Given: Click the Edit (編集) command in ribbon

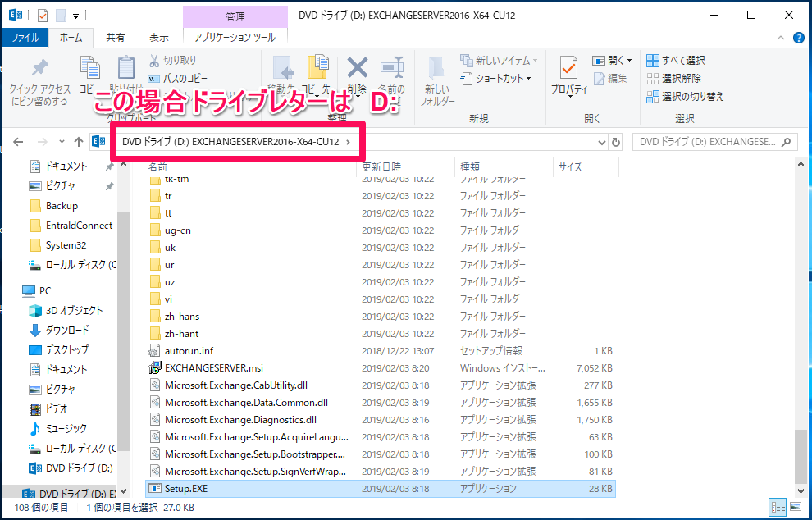Looking at the screenshot, I should pos(610,78).
